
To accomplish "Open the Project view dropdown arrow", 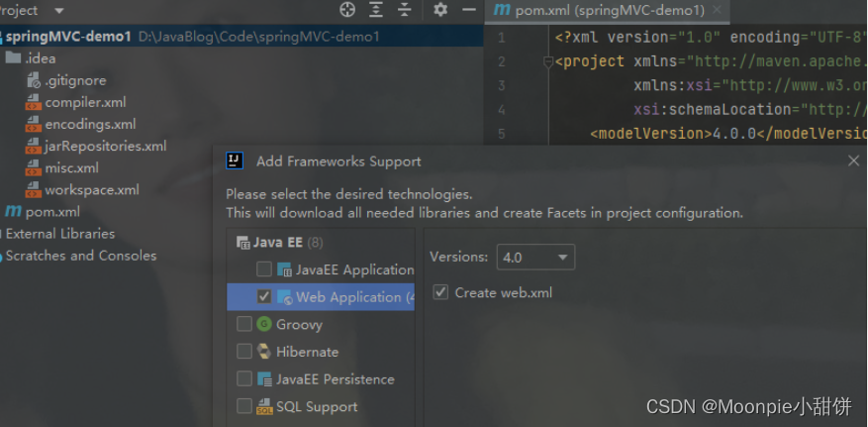I will tap(59, 11).
